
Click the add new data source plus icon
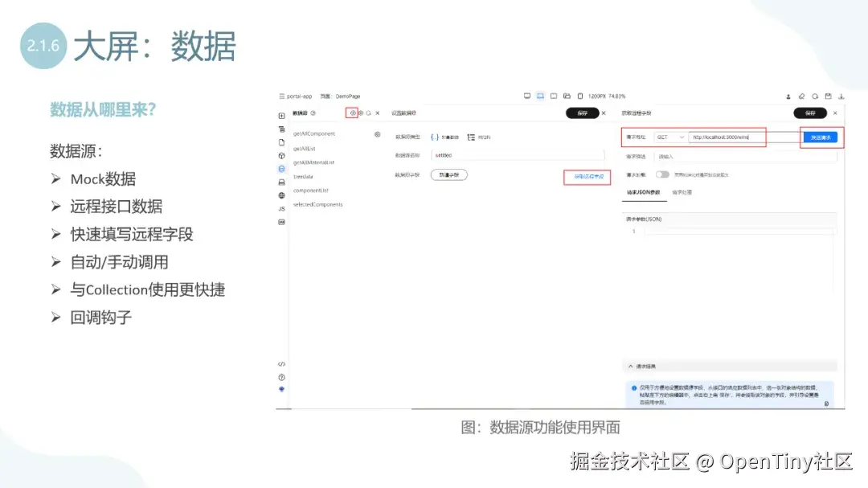tap(353, 113)
